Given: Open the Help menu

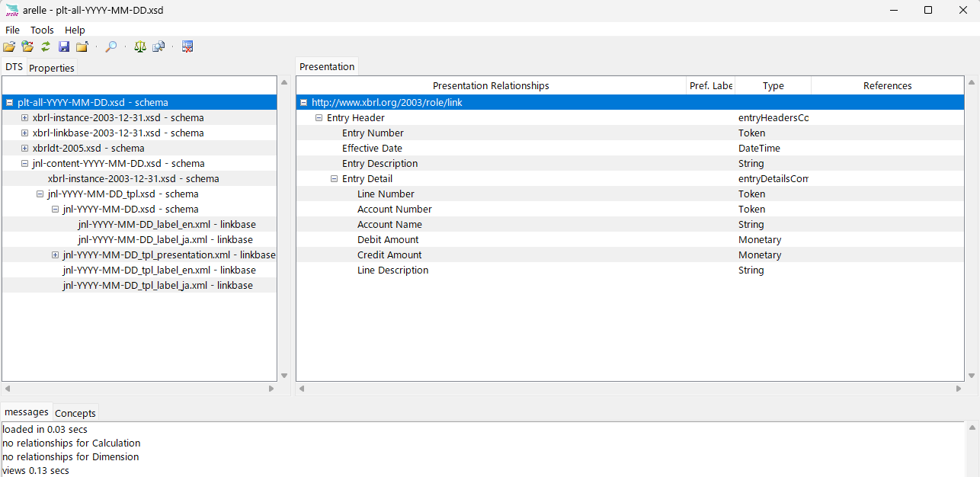Looking at the screenshot, I should [75, 30].
